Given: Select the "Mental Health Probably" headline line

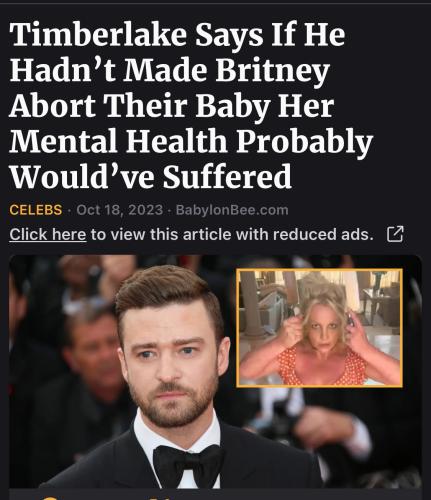Looking at the screenshot, I should 191,142.
